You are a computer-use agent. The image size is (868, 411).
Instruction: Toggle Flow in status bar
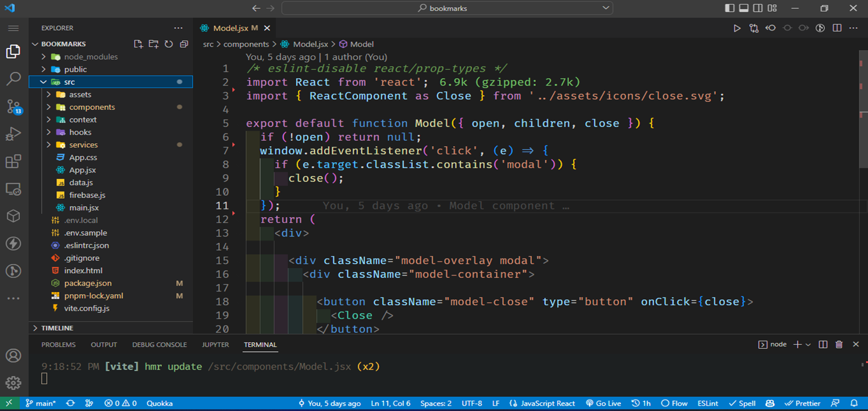(674, 403)
